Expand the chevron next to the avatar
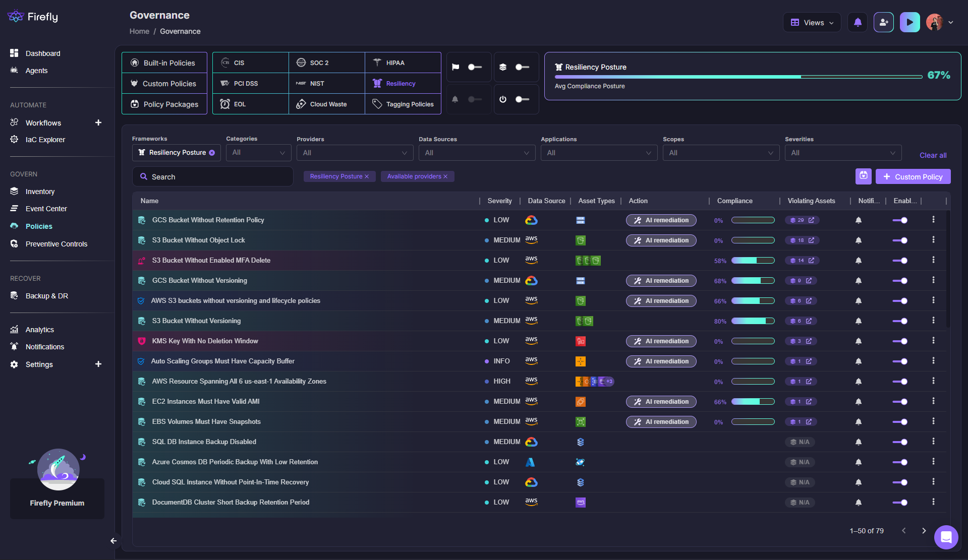Screen dimensions: 968x560 951,23
